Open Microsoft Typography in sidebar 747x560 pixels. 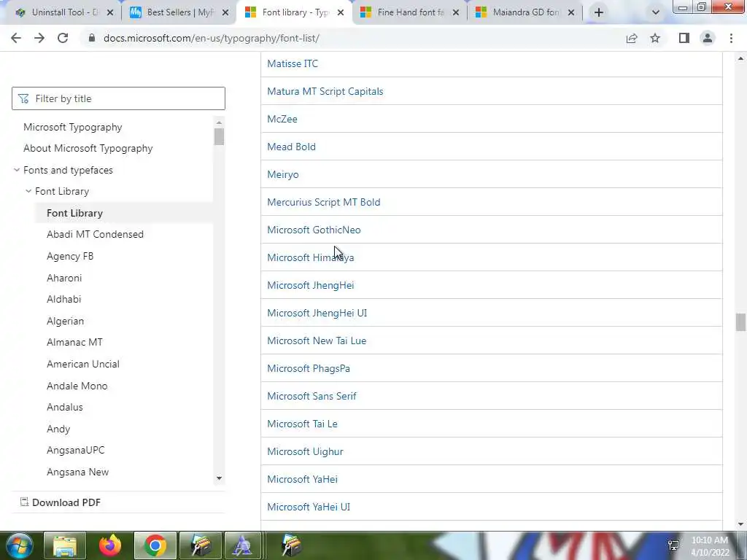pos(73,127)
